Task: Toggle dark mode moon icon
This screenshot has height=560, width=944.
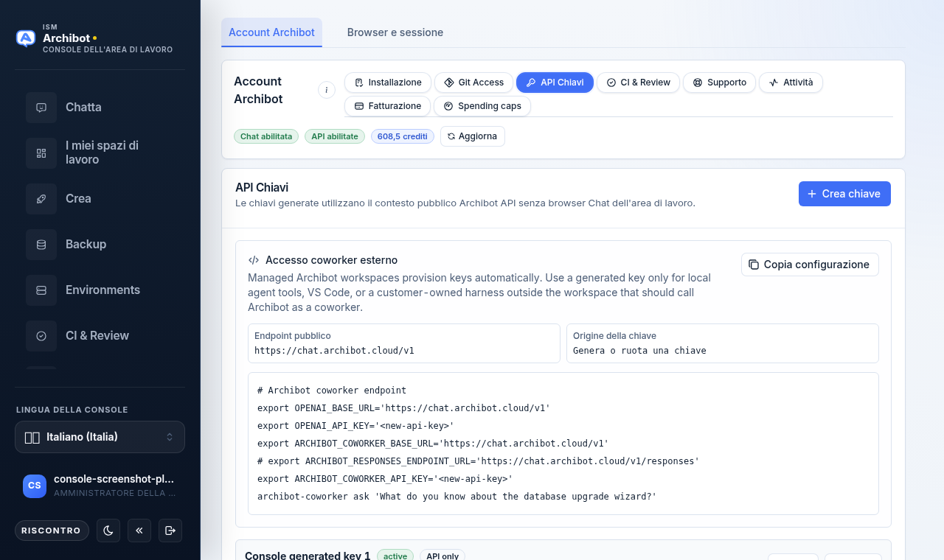Action: click(108, 531)
